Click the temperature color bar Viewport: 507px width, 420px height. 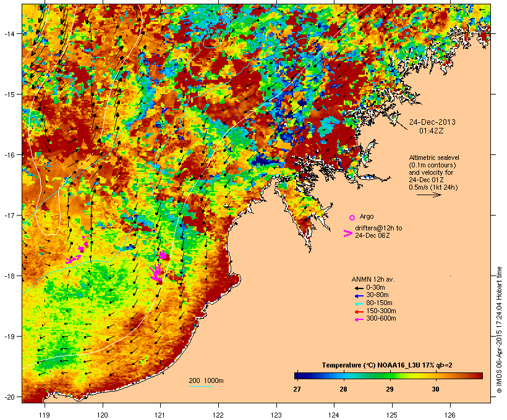(388, 376)
